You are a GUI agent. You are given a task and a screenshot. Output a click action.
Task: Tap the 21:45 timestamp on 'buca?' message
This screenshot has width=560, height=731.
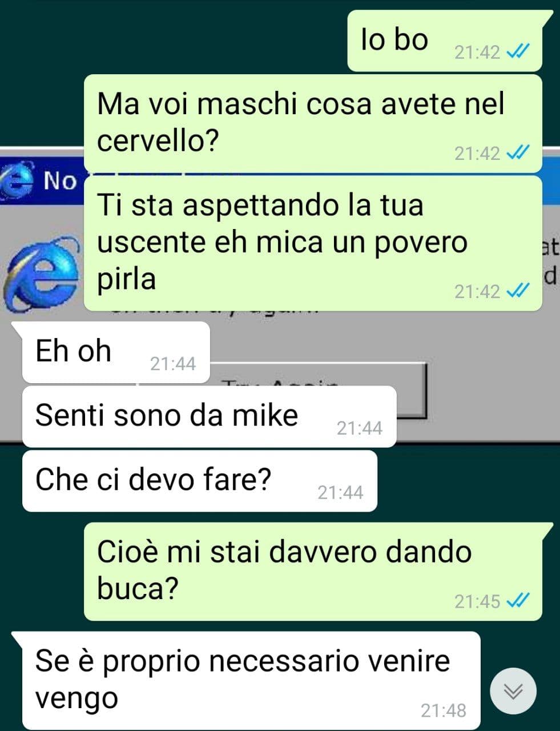coord(477,601)
